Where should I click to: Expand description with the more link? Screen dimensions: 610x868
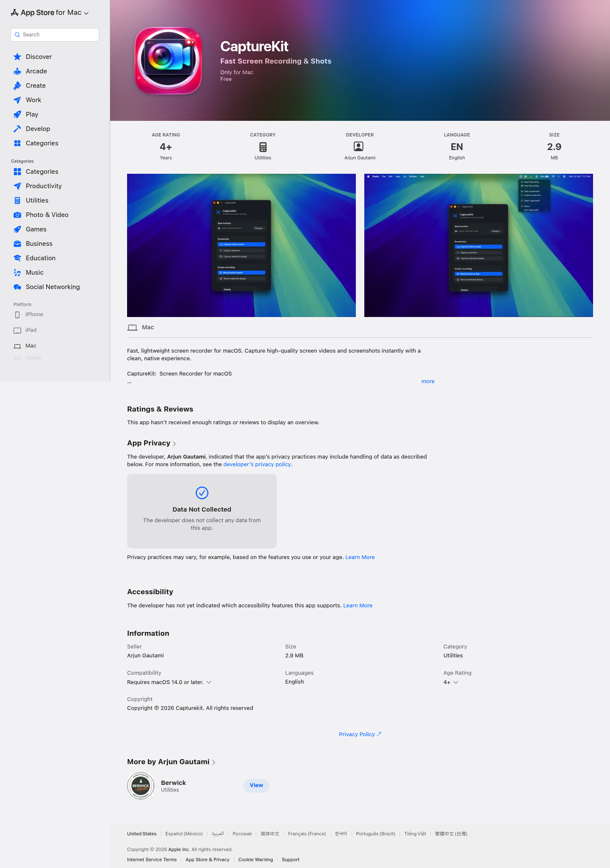428,381
